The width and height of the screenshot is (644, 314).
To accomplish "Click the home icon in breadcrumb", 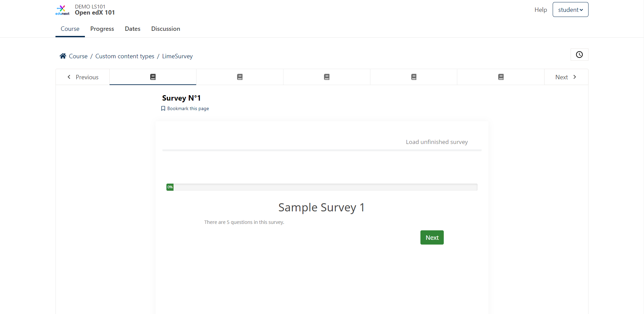I will point(63,56).
